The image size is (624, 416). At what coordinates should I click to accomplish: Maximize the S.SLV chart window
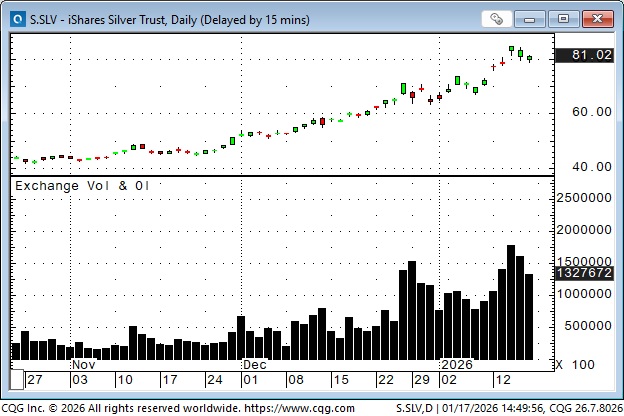(564, 18)
